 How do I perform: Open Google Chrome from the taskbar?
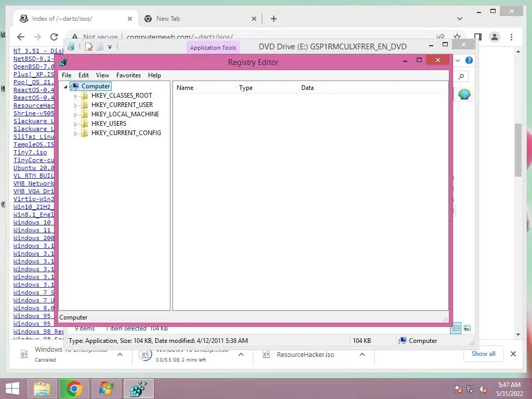(x=74, y=389)
